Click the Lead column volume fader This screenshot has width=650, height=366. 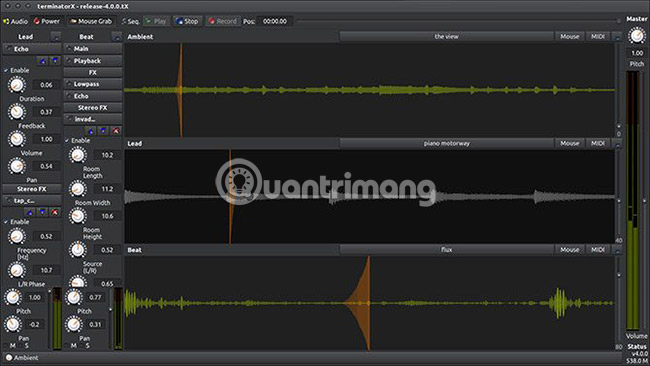49,318
